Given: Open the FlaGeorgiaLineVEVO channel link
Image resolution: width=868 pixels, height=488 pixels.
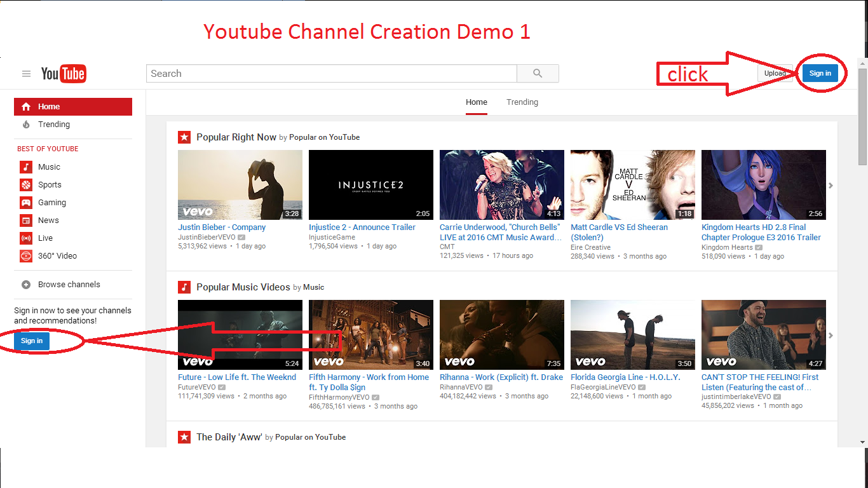Looking at the screenshot, I should pos(603,387).
